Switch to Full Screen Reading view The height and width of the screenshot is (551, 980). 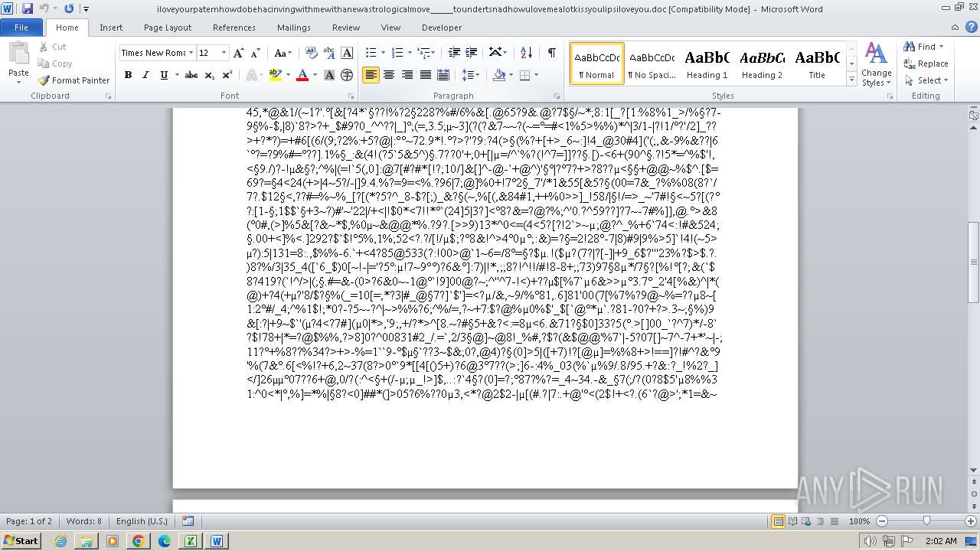click(x=792, y=521)
